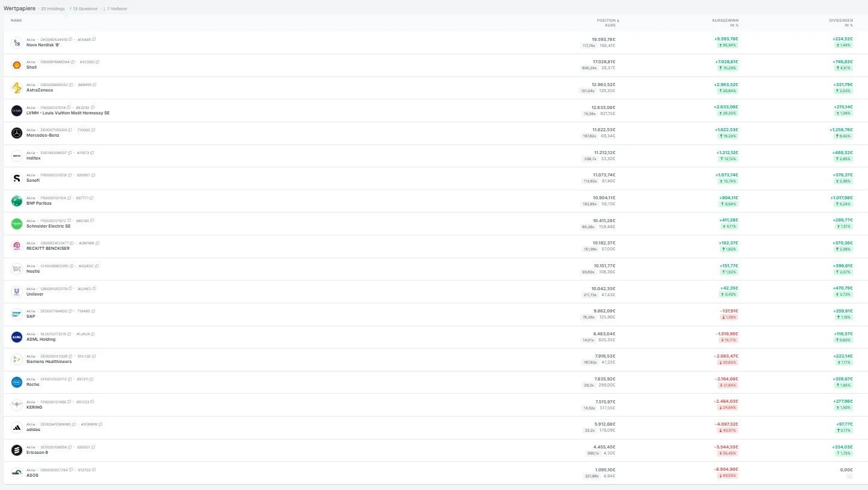Sort by the Name column header
The image size is (868, 490).
tap(16, 20)
